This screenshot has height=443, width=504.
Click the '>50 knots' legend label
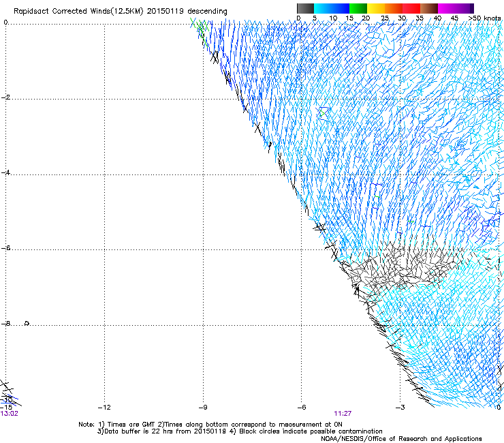[x=484, y=18]
